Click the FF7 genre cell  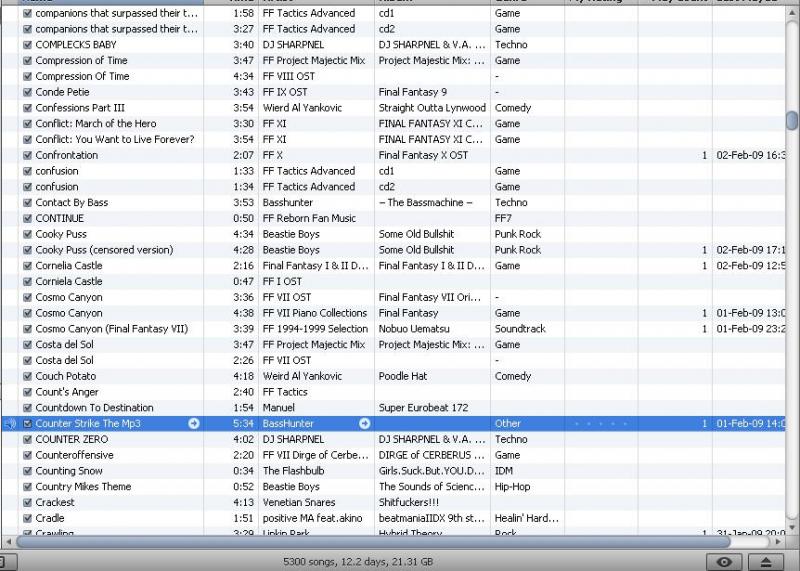click(x=503, y=218)
